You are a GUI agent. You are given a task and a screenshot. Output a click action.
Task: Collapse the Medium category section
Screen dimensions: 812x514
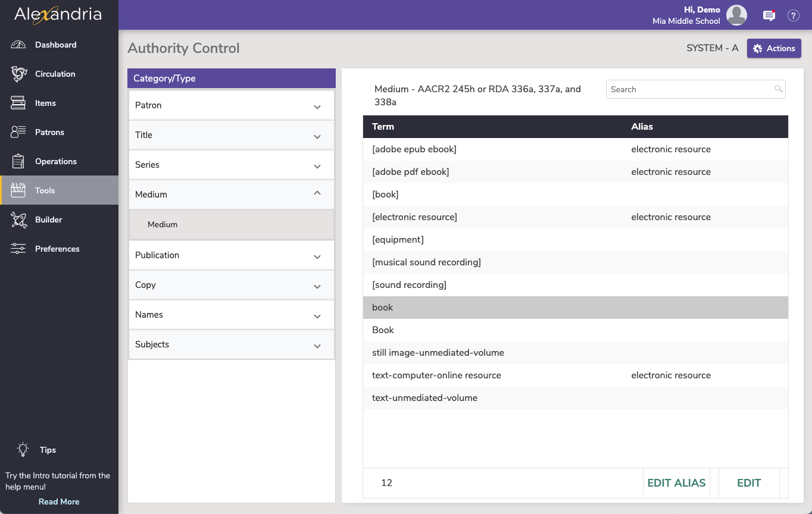pos(317,193)
